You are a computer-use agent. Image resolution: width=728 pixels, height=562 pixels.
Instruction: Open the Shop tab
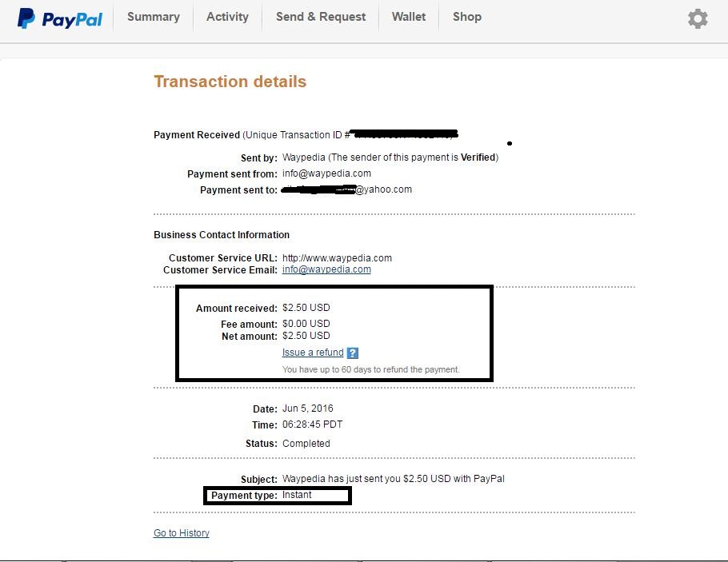pos(467,17)
